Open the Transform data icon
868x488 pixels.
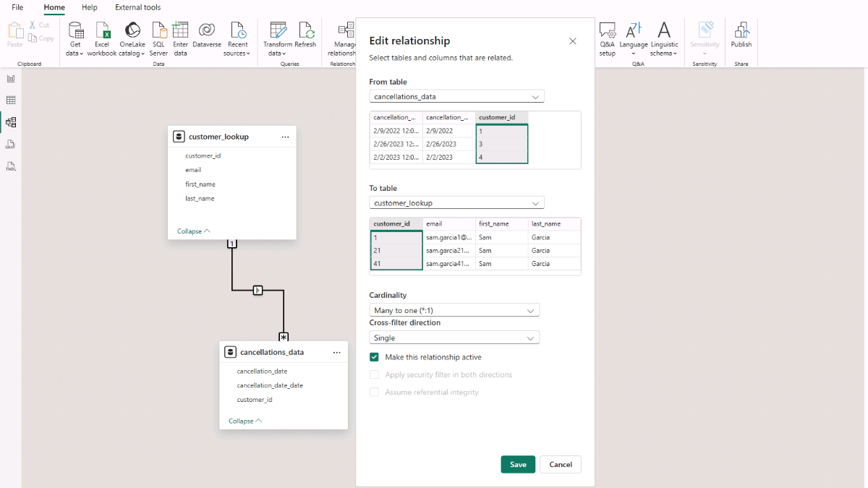tap(278, 30)
